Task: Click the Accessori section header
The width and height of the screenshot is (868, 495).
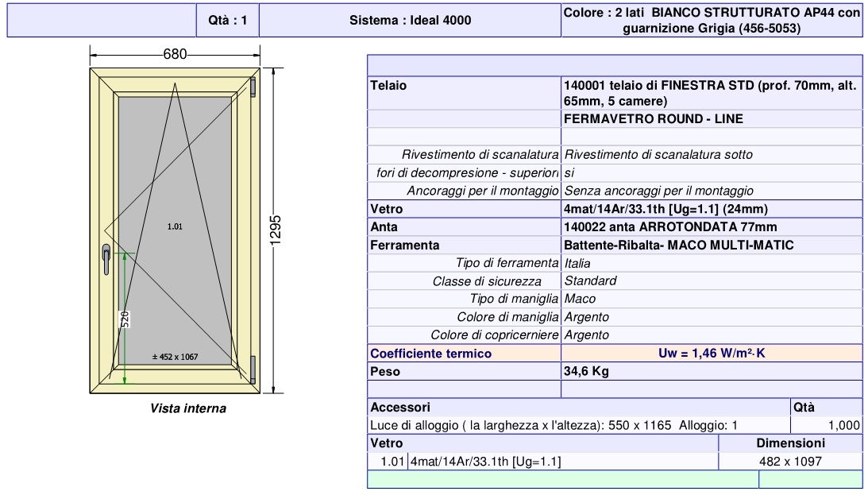Action: coord(400,408)
